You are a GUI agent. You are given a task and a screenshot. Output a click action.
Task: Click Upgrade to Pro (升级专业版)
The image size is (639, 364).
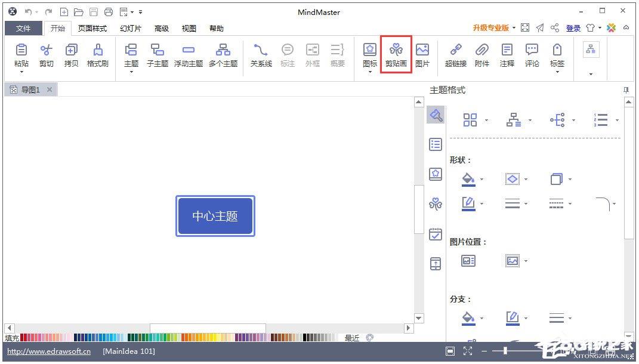(x=490, y=27)
